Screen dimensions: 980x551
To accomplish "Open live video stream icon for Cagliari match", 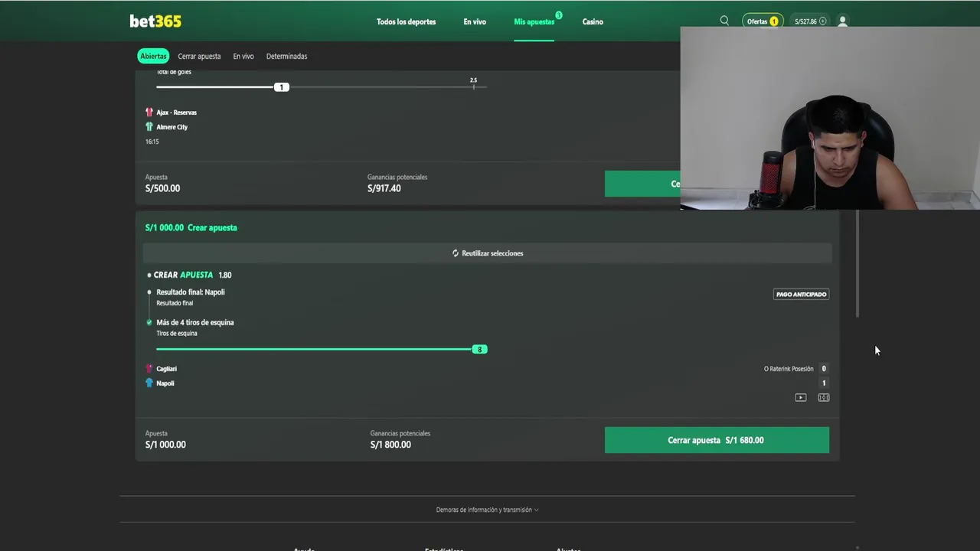I will coord(800,397).
